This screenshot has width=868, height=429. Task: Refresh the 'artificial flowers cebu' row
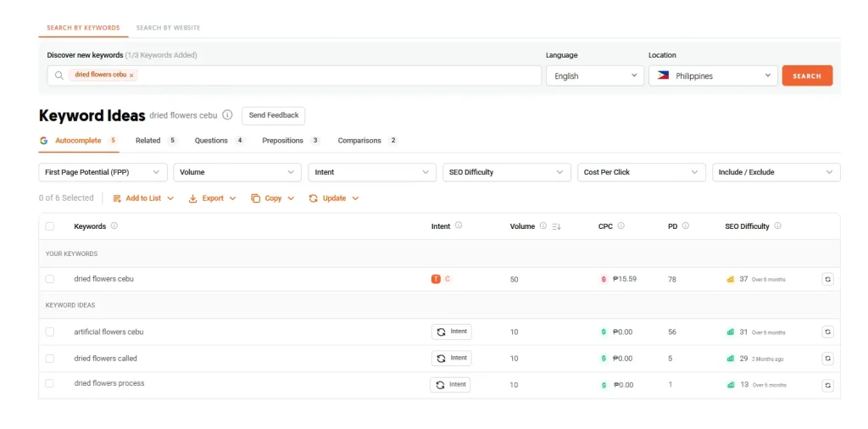[827, 332]
